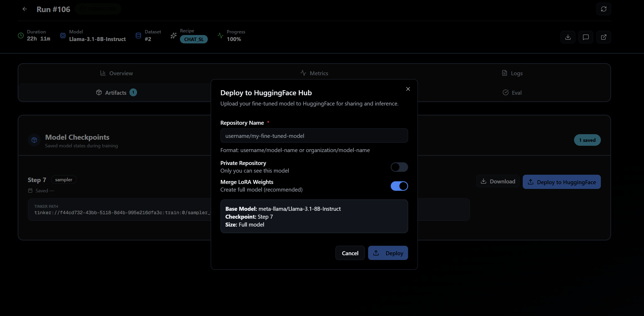Click Deploy to upload the model

pyautogui.click(x=388, y=253)
